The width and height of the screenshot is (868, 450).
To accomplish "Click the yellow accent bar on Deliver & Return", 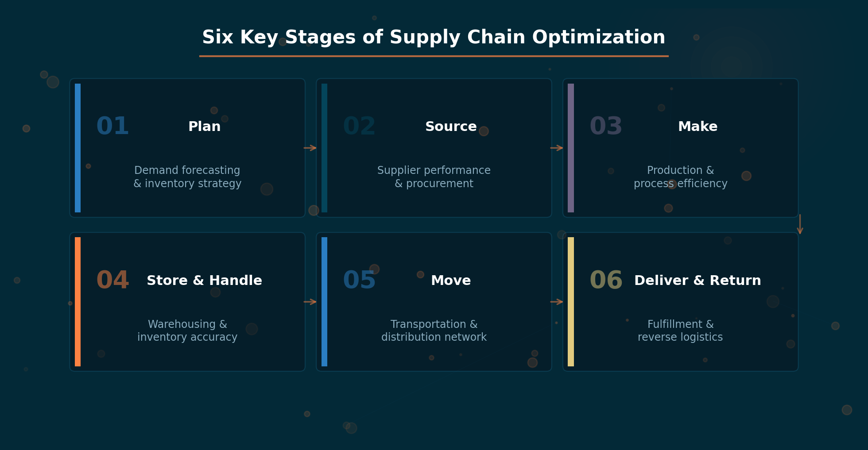I will [571, 302].
